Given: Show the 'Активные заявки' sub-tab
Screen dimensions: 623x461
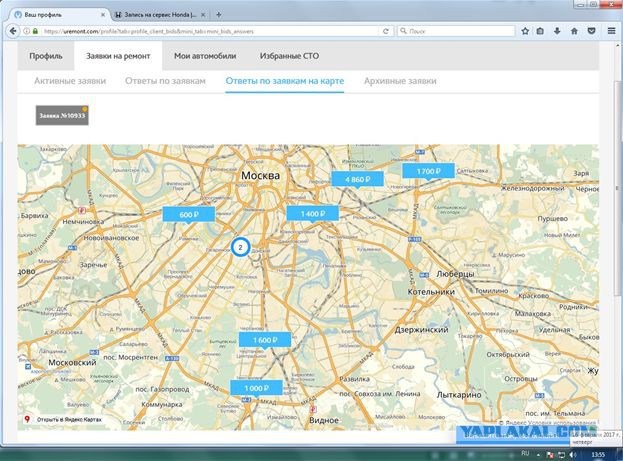Looking at the screenshot, I should pyautogui.click(x=70, y=81).
